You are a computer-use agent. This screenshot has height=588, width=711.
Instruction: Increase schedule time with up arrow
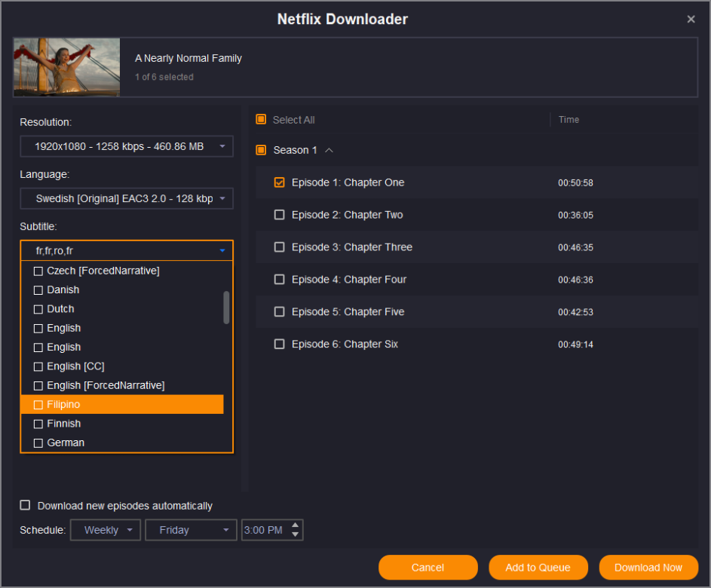point(295,525)
